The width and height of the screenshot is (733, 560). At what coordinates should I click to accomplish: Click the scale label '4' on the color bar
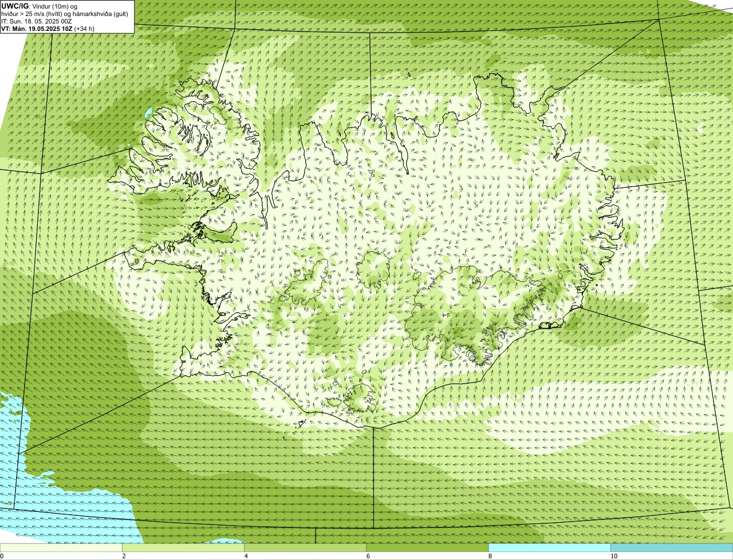(246, 556)
